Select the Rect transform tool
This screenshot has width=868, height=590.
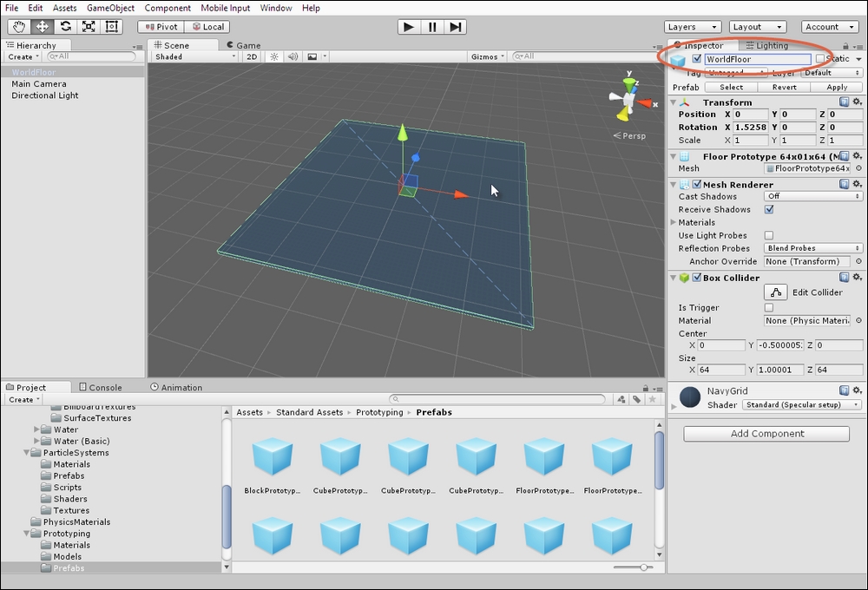[112, 27]
